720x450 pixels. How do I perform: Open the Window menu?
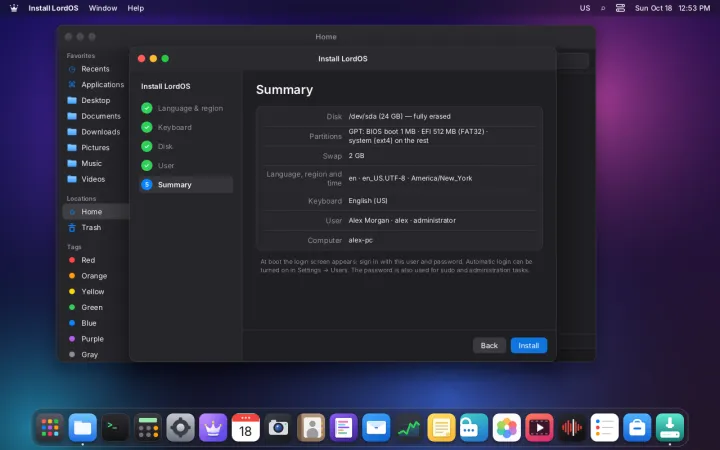point(103,8)
